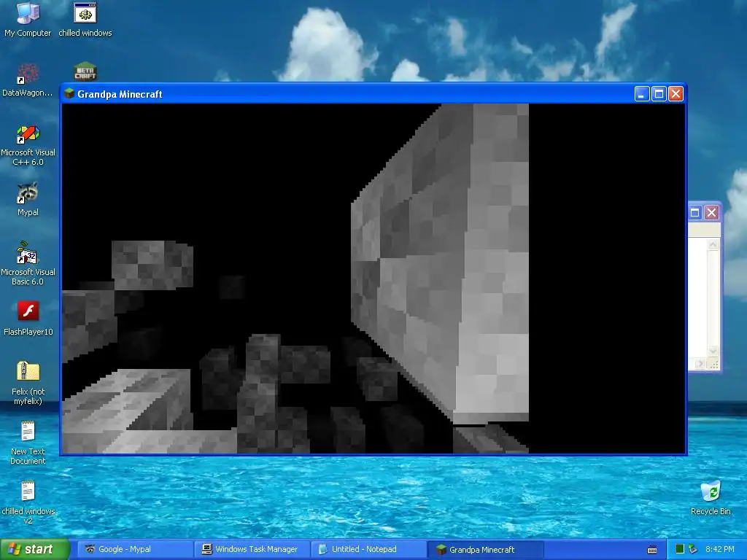The width and height of the screenshot is (747, 560).
Task: Click the background window's scroll down arrow
Action: point(713,351)
